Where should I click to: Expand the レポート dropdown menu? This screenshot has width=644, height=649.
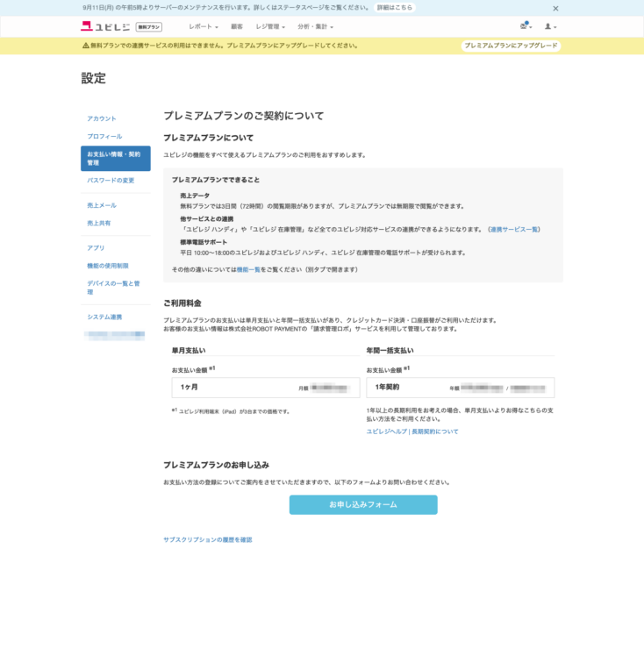coord(203,26)
